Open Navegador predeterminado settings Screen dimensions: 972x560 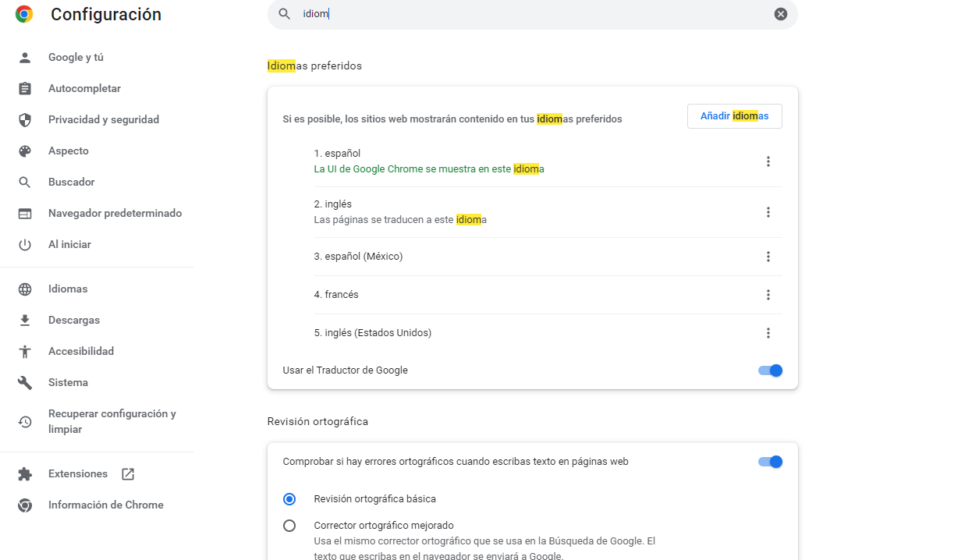[x=114, y=213]
